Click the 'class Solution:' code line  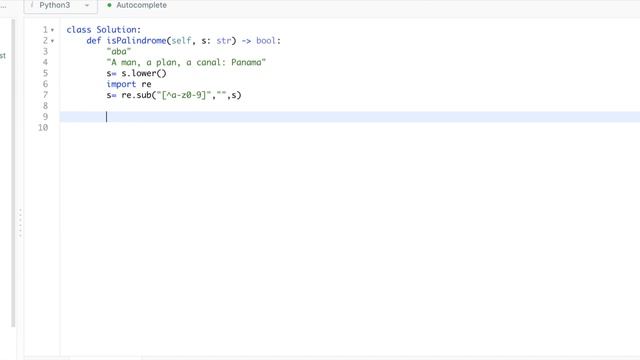click(x=104, y=30)
